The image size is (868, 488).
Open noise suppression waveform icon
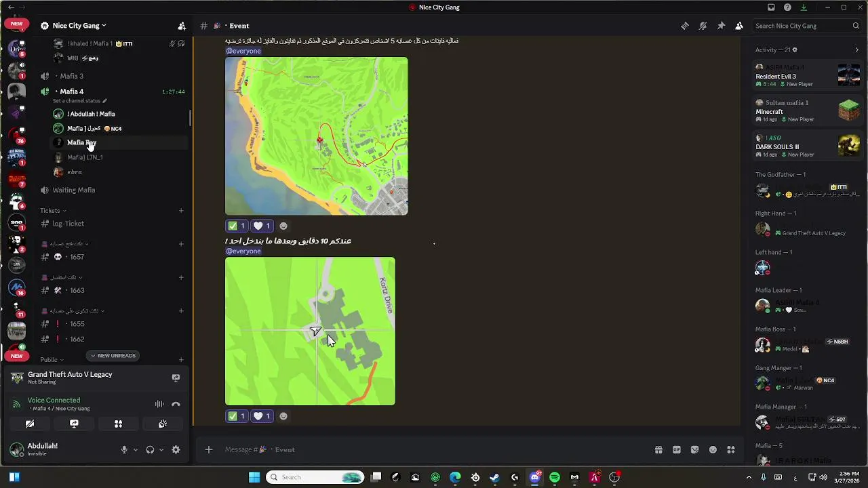click(159, 404)
